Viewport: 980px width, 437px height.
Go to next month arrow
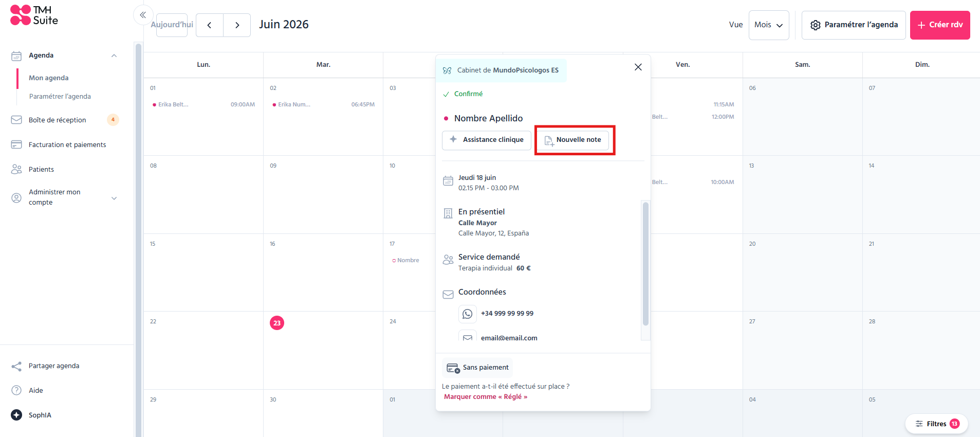pos(237,25)
